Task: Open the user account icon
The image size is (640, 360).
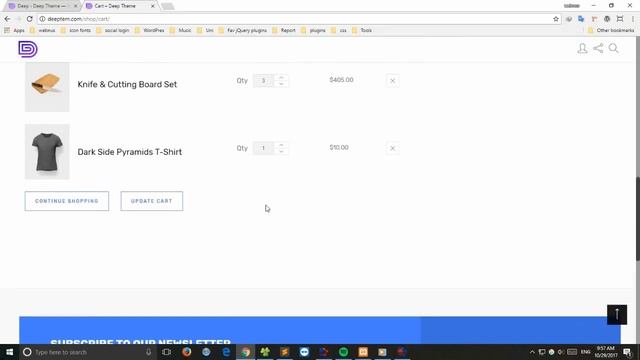Action: (x=582, y=49)
